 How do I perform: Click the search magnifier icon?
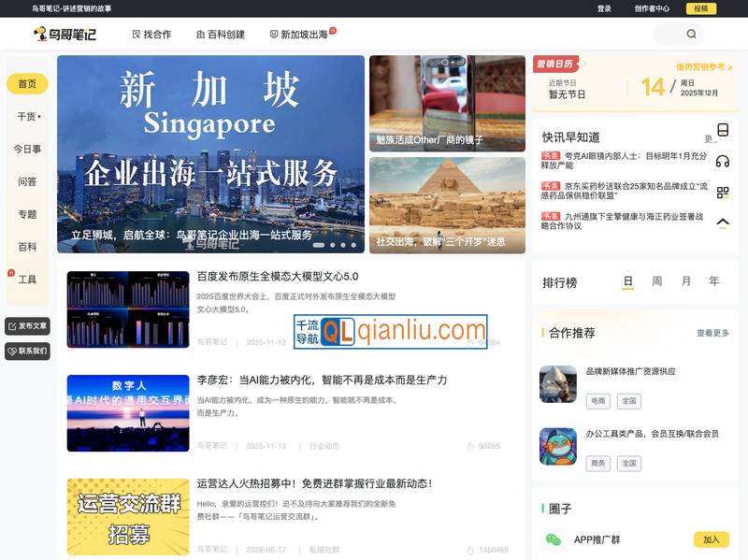pos(691,35)
